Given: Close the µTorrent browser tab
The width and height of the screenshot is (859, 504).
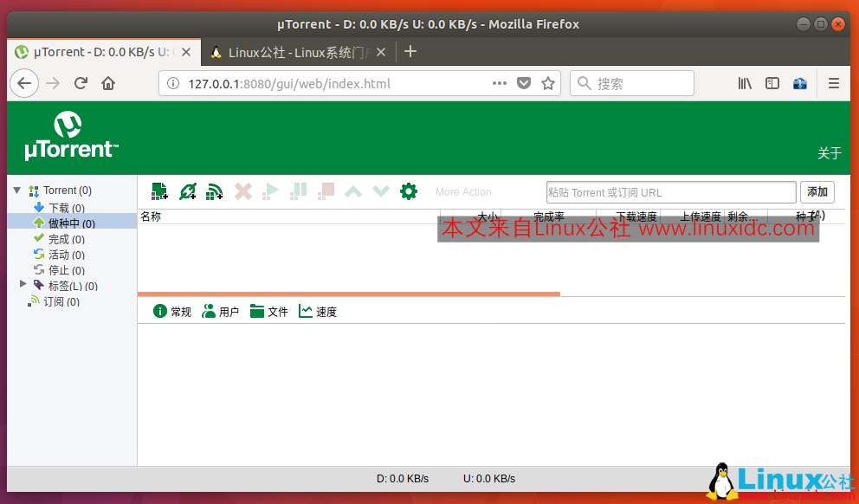Looking at the screenshot, I should (x=186, y=52).
